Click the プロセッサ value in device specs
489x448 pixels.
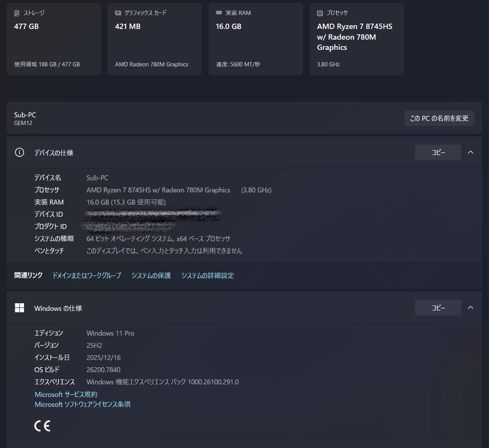158,190
